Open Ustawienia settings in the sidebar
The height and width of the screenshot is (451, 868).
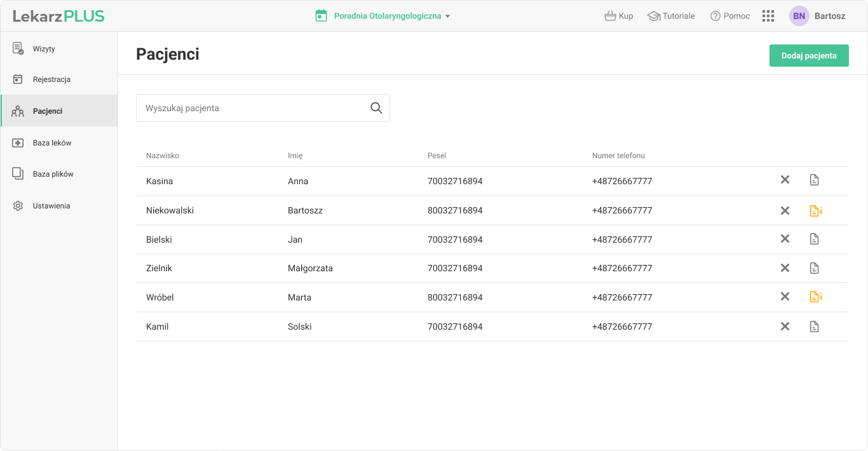pos(51,206)
